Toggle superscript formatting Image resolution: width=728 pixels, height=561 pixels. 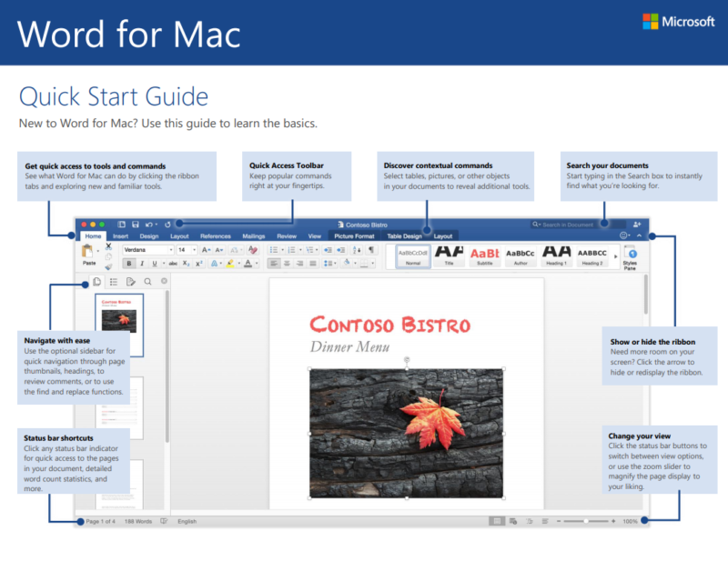(x=198, y=263)
